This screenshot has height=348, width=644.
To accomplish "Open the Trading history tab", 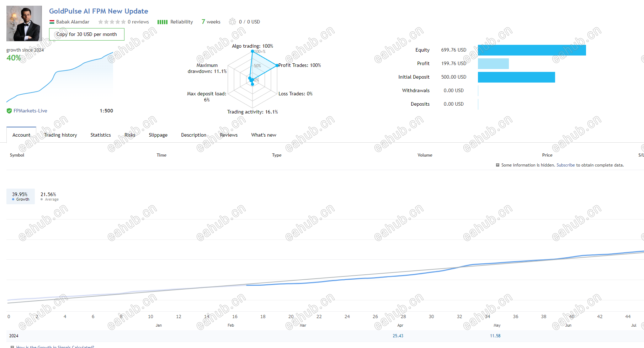I will 60,135.
